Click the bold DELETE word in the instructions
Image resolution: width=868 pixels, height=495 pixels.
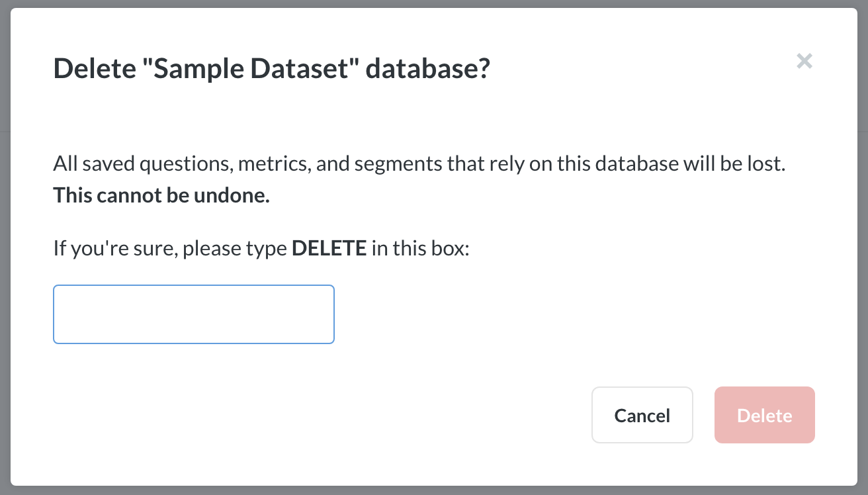(x=329, y=247)
